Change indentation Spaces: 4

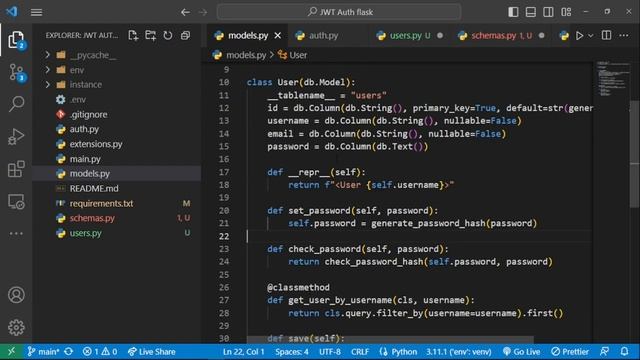[x=292, y=351]
